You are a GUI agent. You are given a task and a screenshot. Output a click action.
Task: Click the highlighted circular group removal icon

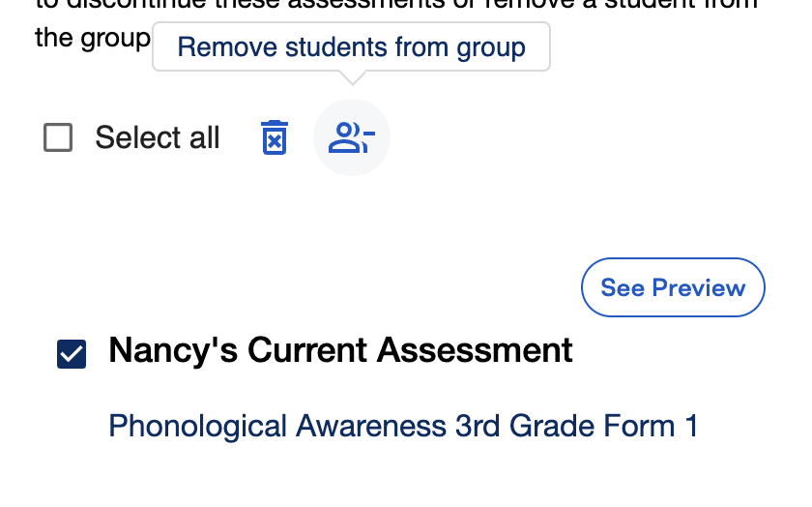(352, 137)
